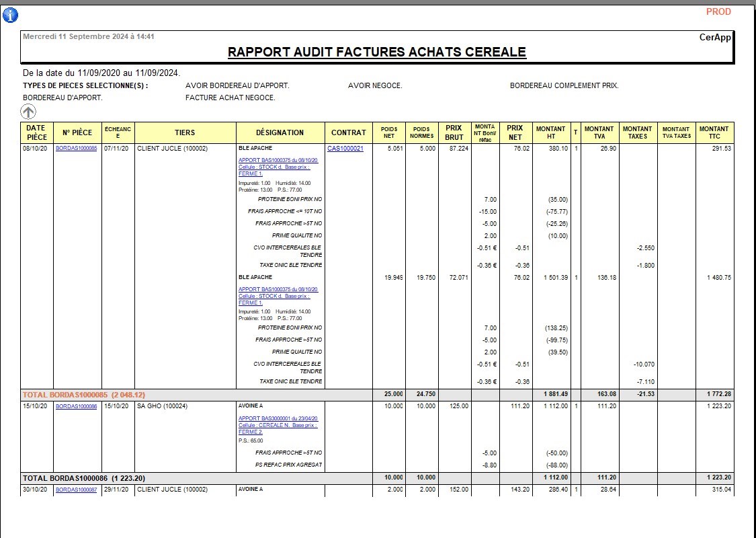Click the N° PIÈCE column header
The width and height of the screenshot is (756, 538).
click(x=77, y=132)
